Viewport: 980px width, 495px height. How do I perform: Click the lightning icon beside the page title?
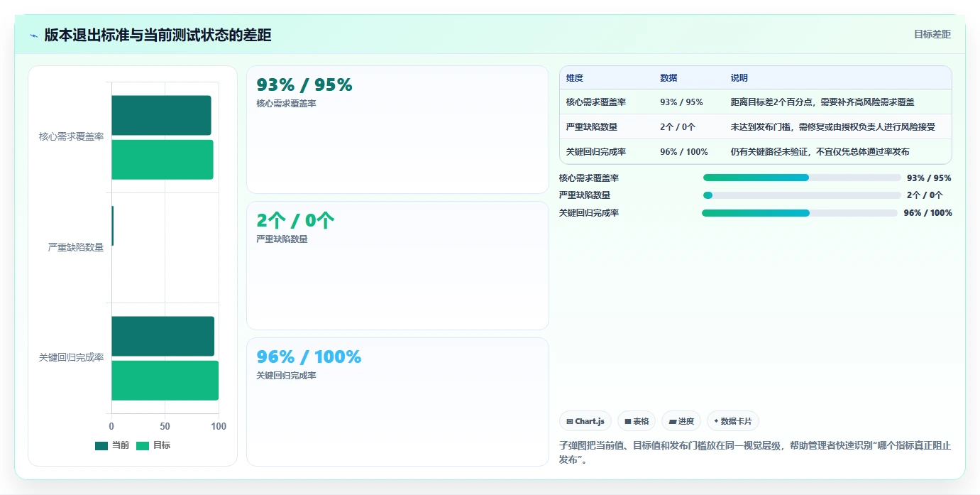point(34,36)
